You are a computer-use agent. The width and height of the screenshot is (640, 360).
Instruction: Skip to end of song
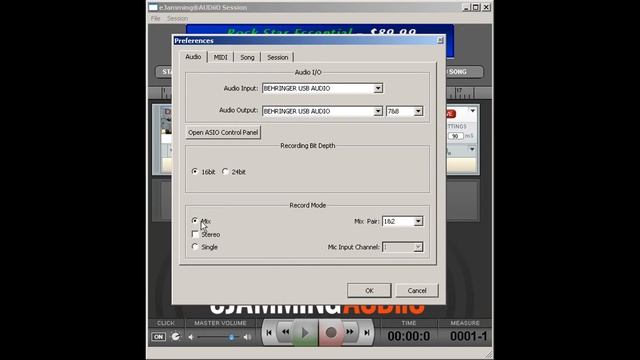[x=367, y=333]
